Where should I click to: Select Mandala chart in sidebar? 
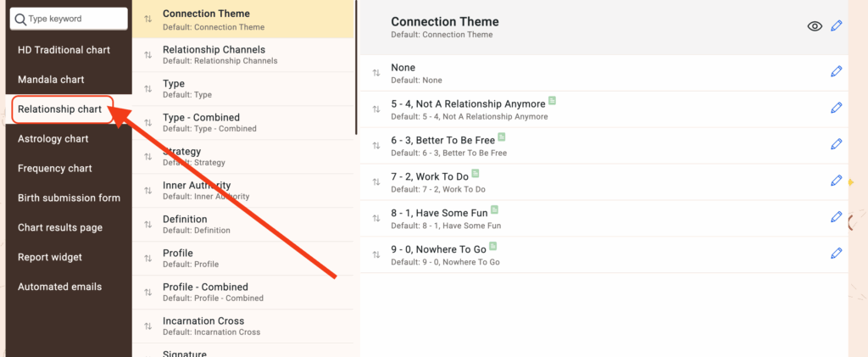(x=51, y=80)
